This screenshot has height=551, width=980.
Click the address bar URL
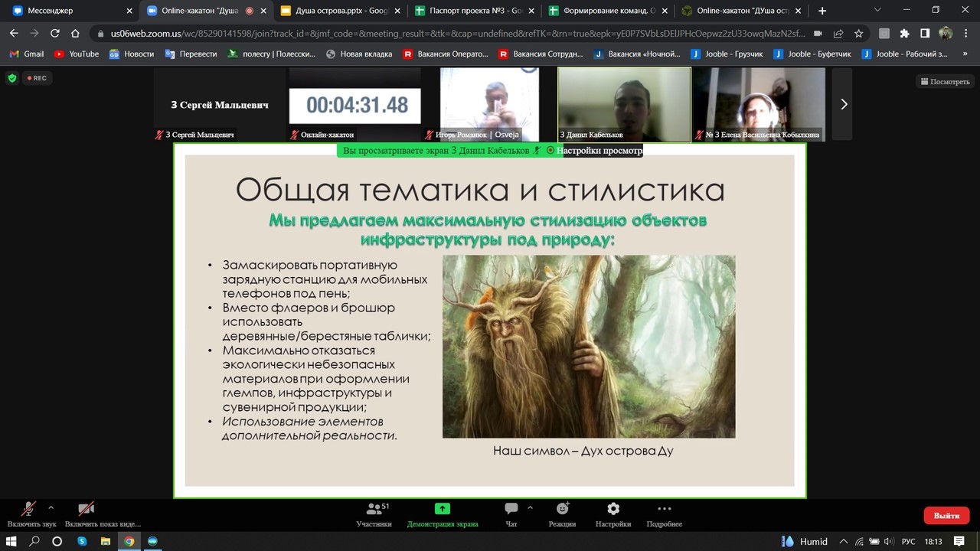click(x=457, y=34)
